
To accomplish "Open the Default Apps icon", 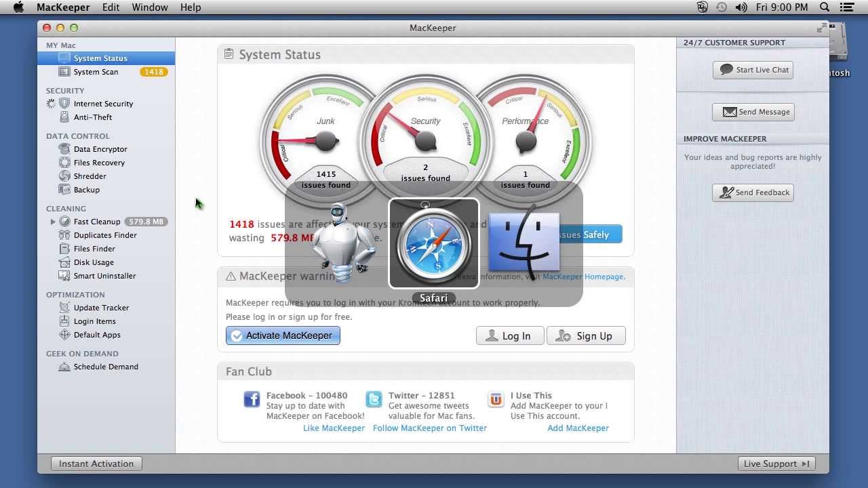I will (x=64, y=335).
